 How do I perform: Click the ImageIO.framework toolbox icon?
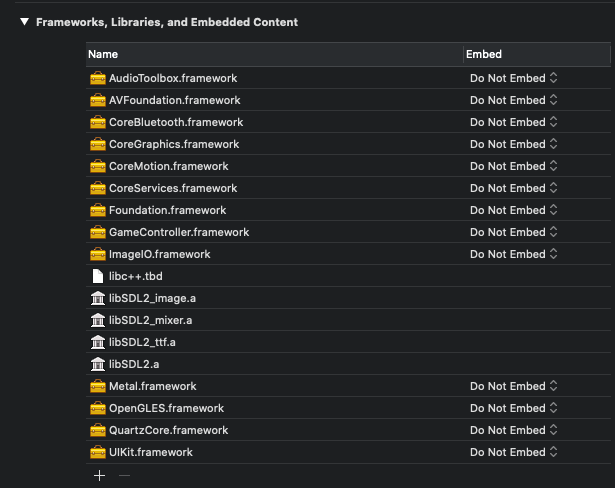point(98,254)
